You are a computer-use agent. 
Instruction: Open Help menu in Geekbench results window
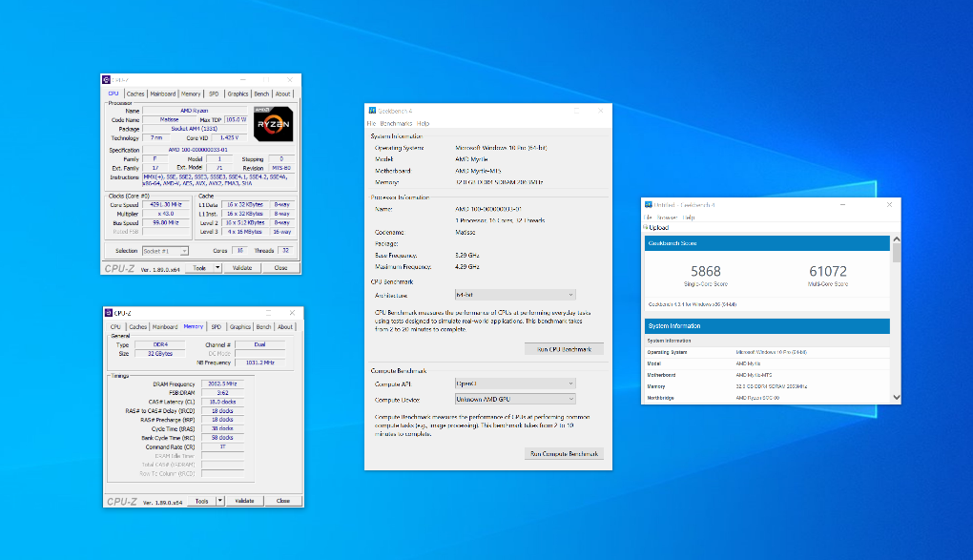689,218
